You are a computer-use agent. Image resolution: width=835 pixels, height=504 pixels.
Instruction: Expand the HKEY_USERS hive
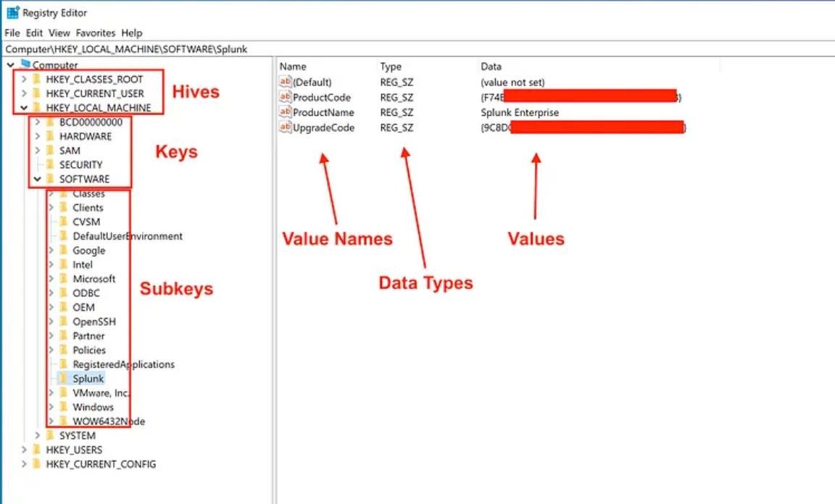coord(24,450)
